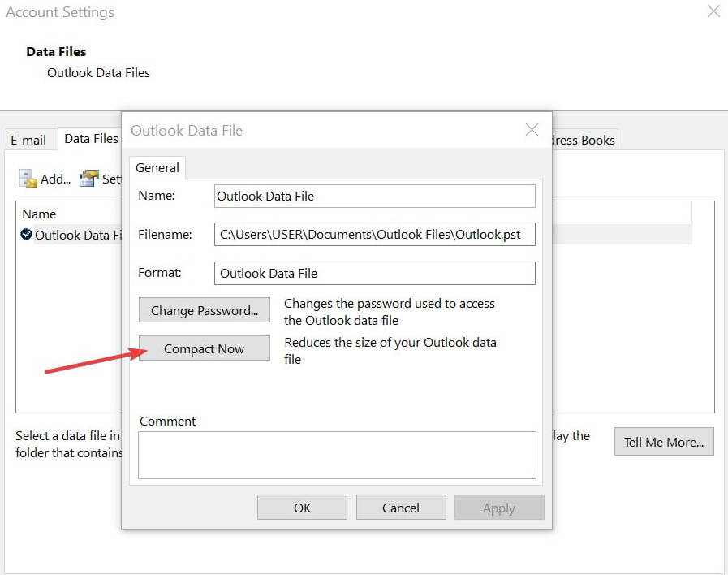Screen dimensions: 728x575
Task: Click the Apply button
Action: (x=499, y=508)
